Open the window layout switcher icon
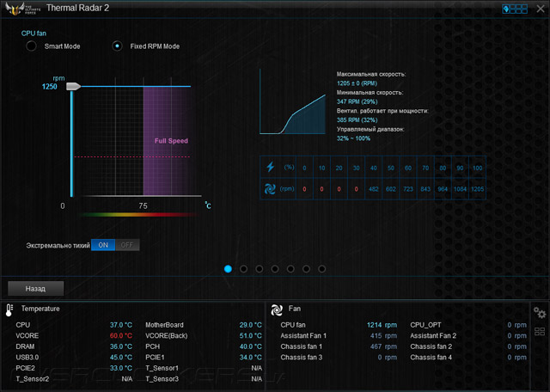Screen dimensions: 550x392 coord(515,9)
